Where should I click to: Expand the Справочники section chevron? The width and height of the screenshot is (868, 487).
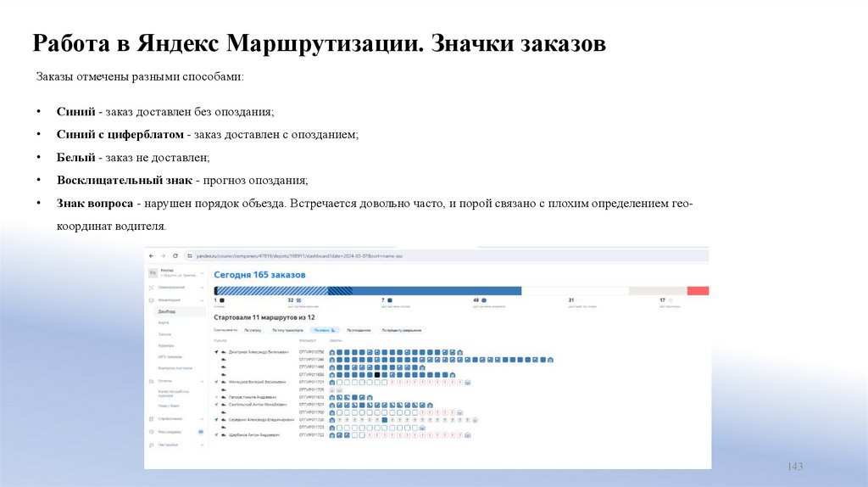click(x=202, y=419)
